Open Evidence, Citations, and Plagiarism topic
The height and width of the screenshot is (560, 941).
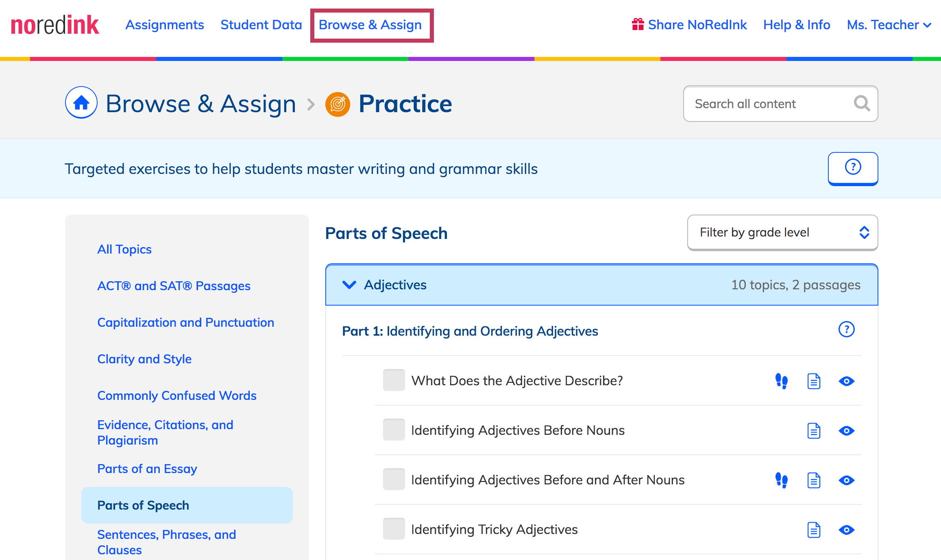pos(165,432)
